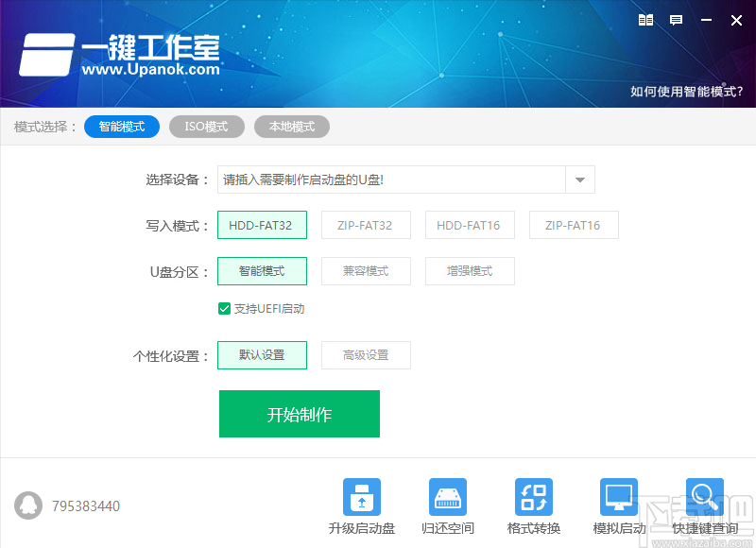Click the 请插入需要制作启动盘的U盘 device field
Image resolution: width=756 pixels, height=548 pixels.
click(x=391, y=180)
